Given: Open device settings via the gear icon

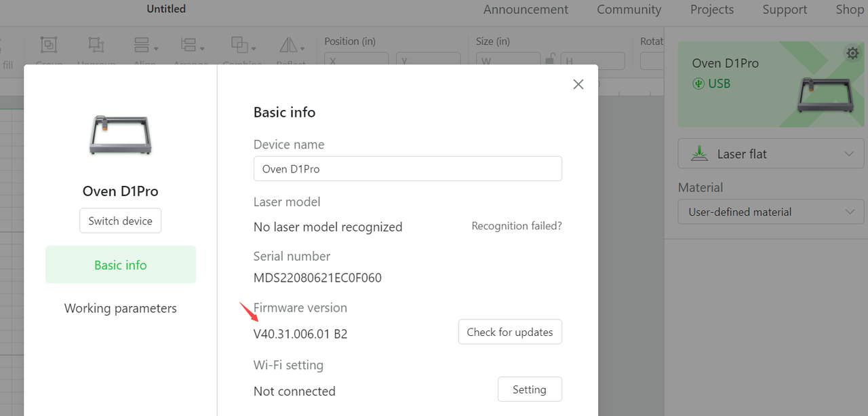Looking at the screenshot, I should 852,53.
